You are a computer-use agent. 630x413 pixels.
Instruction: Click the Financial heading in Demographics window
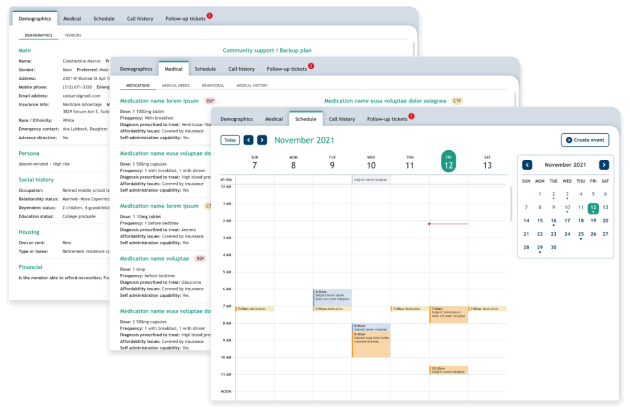[x=31, y=267]
